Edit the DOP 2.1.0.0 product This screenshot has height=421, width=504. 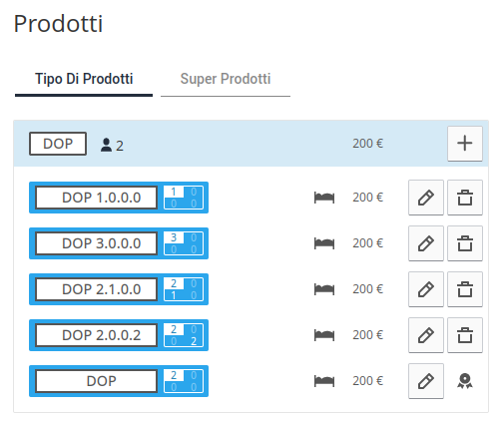tap(426, 289)
